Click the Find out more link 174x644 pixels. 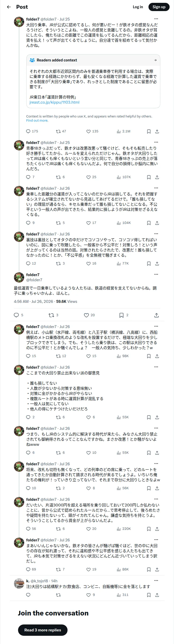pos(37,121)
